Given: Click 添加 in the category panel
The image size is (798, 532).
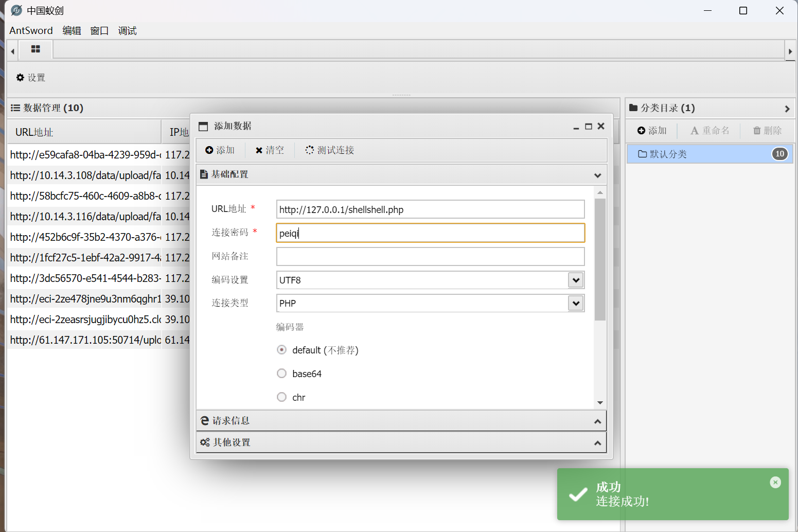Looking at the screenshot, I should point(652,131).
